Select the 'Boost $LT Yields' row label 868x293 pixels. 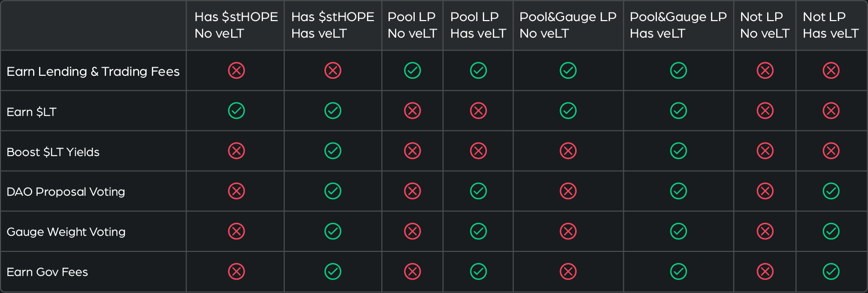[53, 152]
